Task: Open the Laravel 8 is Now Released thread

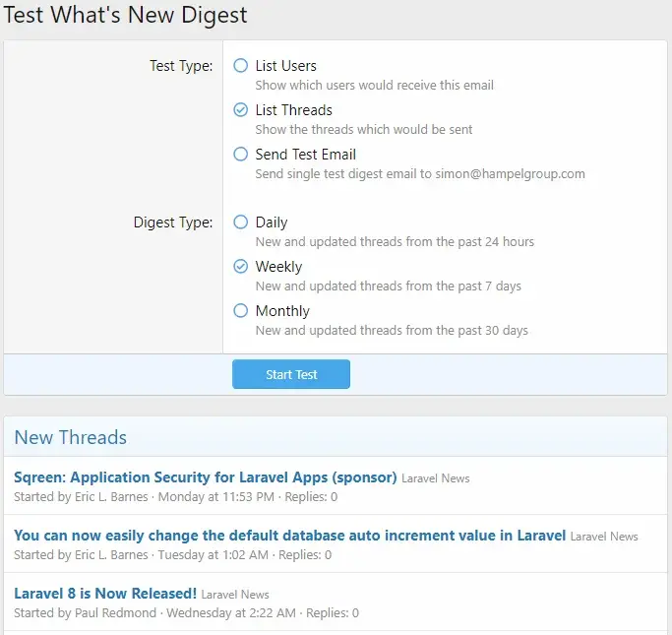Action: point(105,594)
